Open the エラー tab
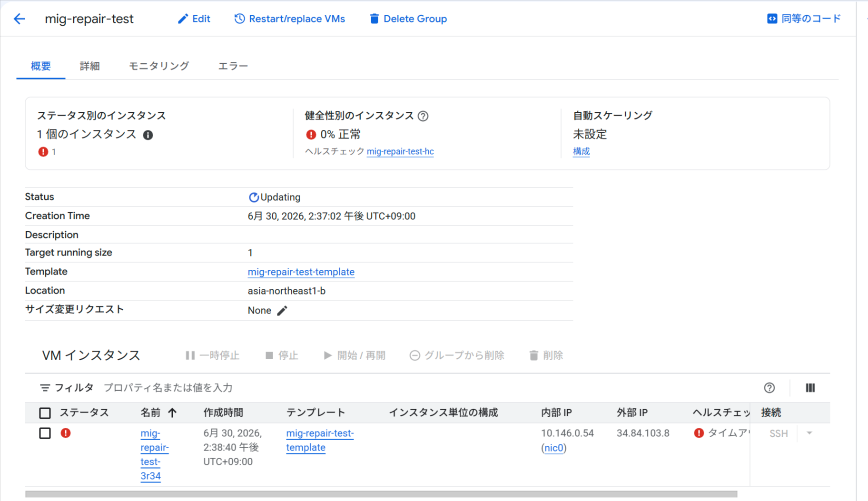The width and height of the screenshot is (868, 501). point(233,66)
